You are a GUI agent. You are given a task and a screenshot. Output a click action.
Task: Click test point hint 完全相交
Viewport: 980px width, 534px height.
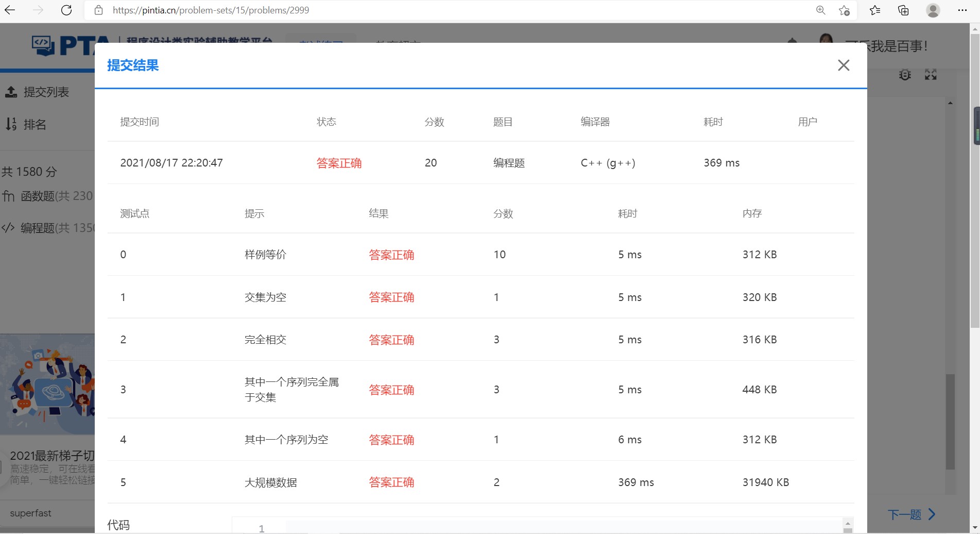(265, 340)
